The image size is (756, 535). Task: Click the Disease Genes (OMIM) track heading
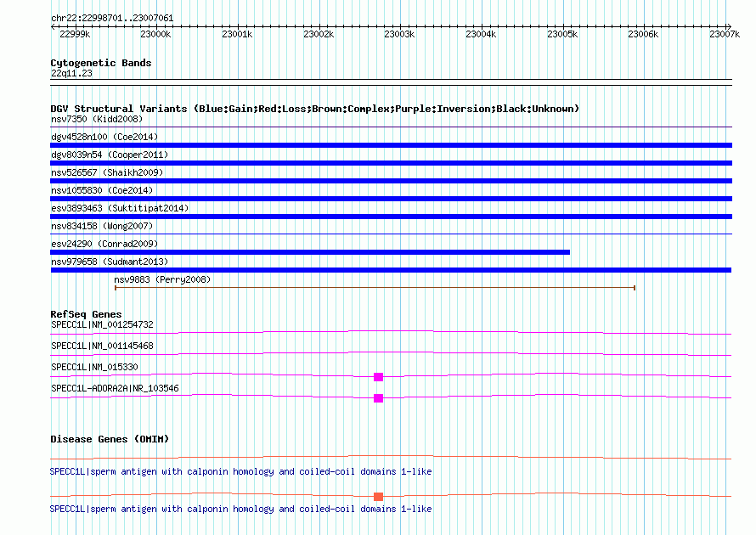(x=110, y=439)
